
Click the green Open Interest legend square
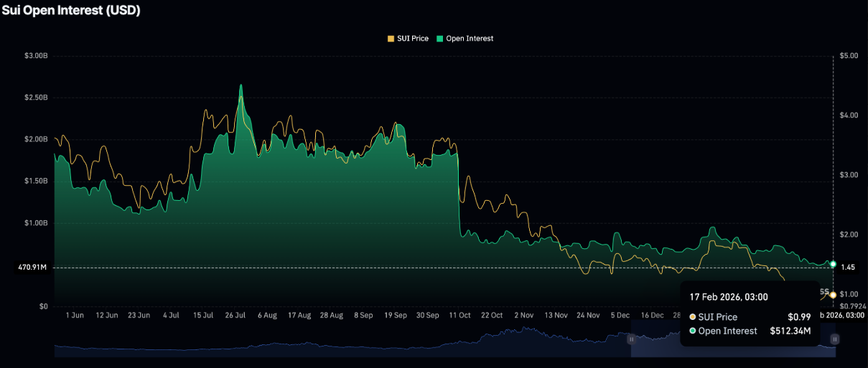440,39
